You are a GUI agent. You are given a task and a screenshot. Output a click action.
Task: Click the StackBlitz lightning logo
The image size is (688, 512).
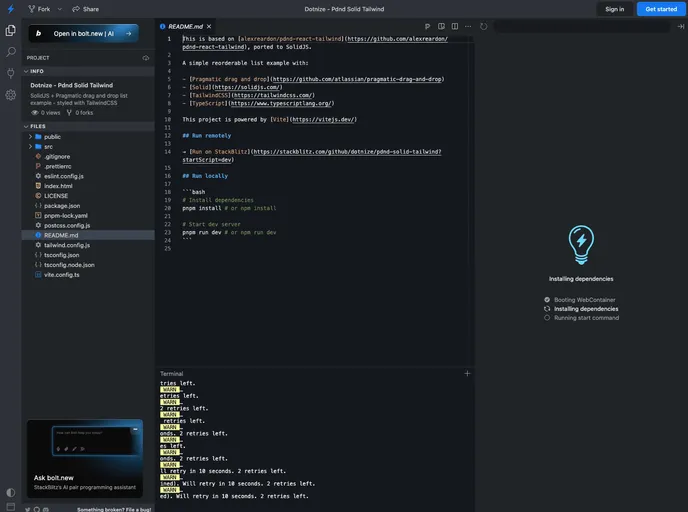click(11, 9)
